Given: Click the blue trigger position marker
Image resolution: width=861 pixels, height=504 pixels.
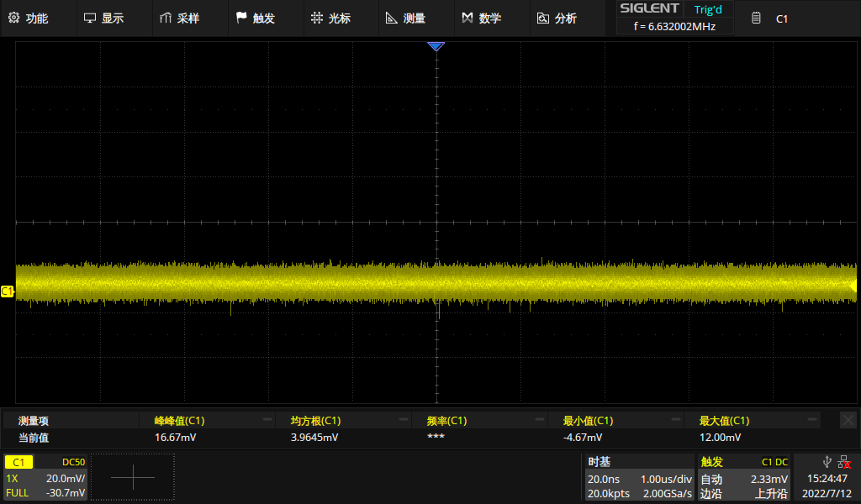Looking at the screenshot, I should 436,47.
